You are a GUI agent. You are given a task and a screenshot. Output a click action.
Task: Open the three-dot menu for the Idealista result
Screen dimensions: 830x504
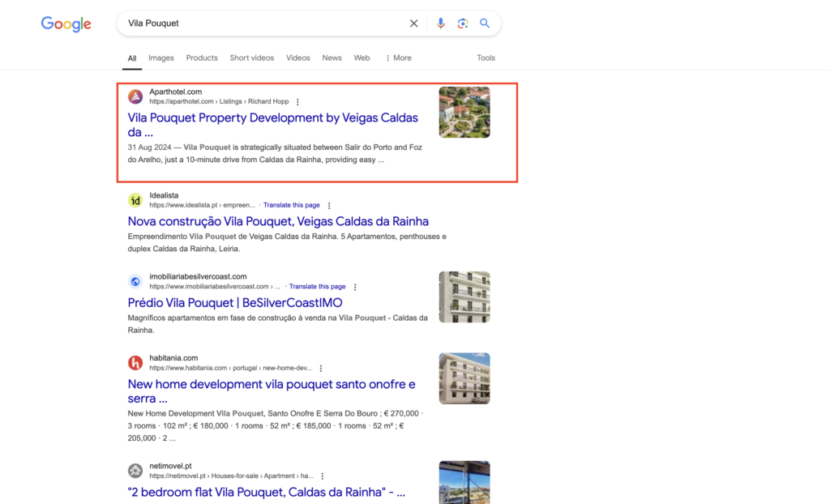click(329, 206)
